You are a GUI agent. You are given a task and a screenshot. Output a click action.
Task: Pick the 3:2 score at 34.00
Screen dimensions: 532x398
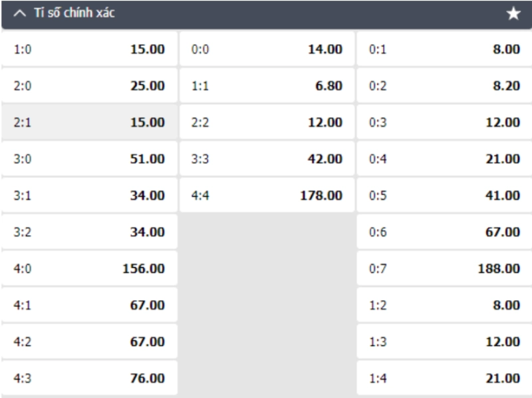89,232
